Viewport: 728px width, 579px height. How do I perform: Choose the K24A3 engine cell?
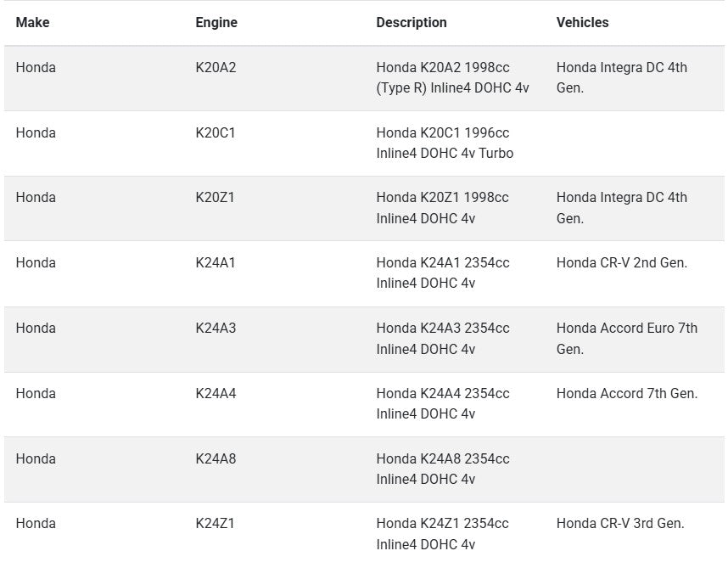click(216, 329)
